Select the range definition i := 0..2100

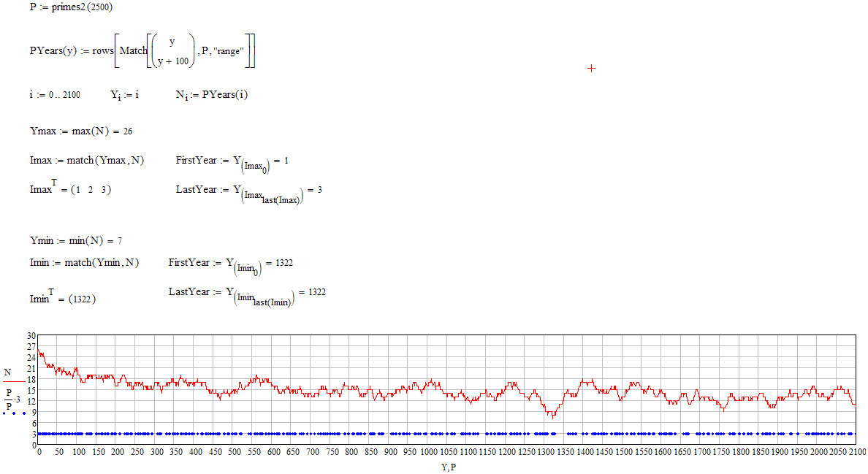tap(55, 94)
